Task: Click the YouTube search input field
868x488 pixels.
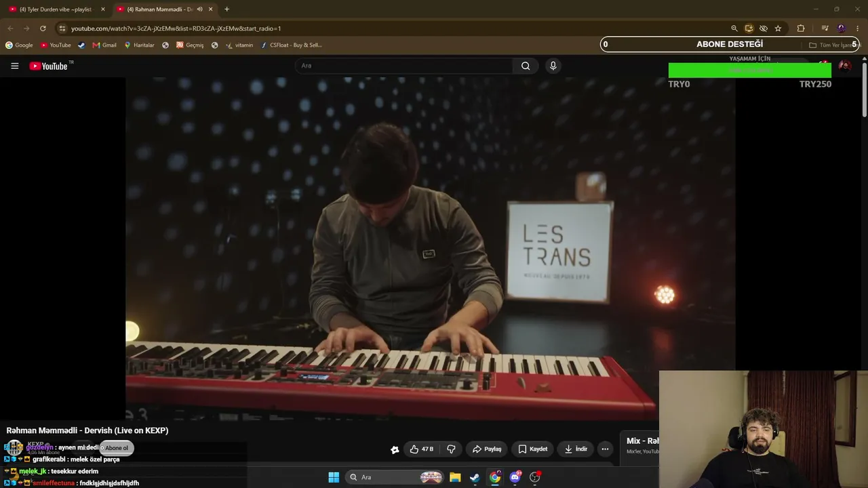Action: [404, 66]
